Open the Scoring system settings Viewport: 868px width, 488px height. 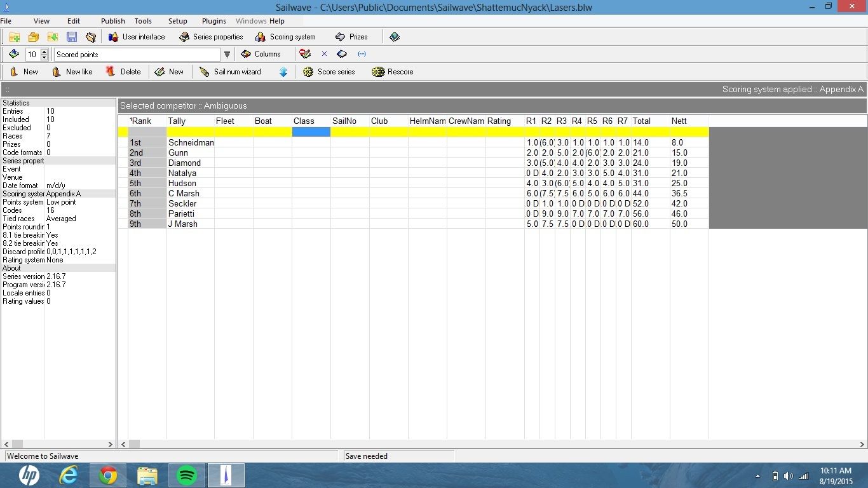(285, 37)
